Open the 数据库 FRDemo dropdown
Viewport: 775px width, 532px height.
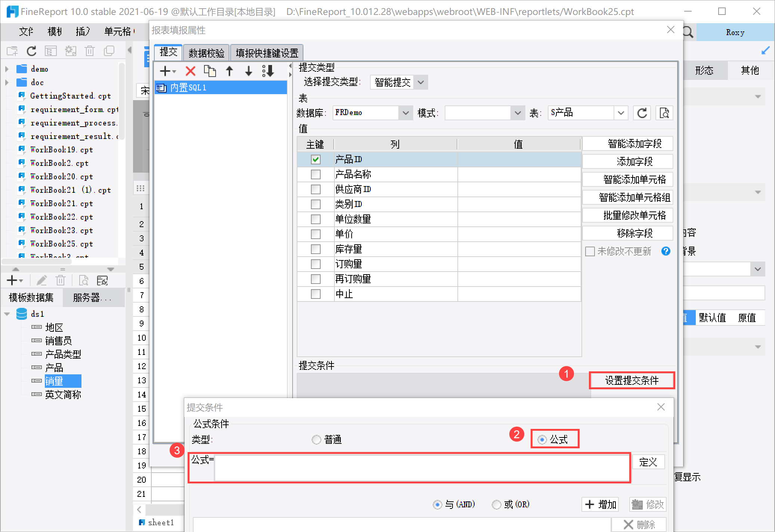[x=405, y=113]
